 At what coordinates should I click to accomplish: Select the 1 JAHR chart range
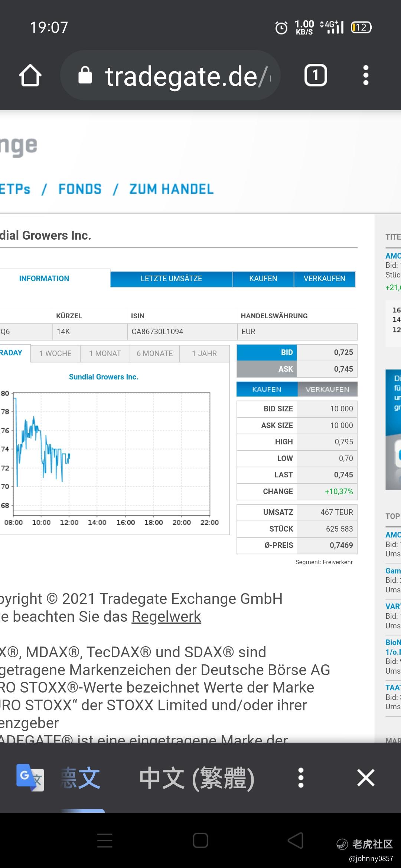(x=204, y=354)
